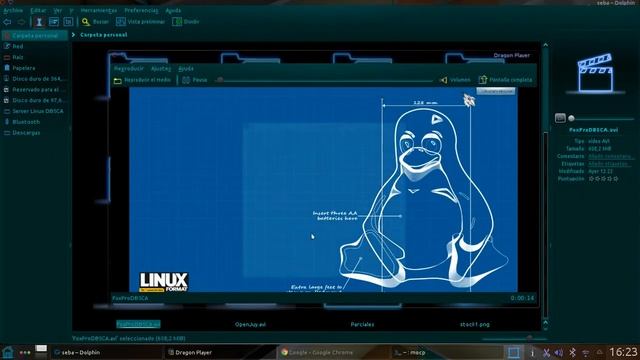Open the Disco duro de 364 device

[x=35, y=79]
